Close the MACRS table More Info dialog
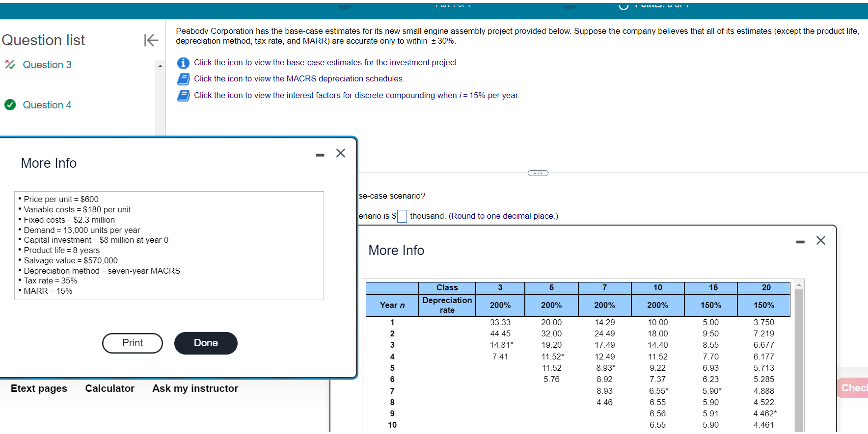Image resolution: width=868 pixels, height=434 pixels. [821, 240]
